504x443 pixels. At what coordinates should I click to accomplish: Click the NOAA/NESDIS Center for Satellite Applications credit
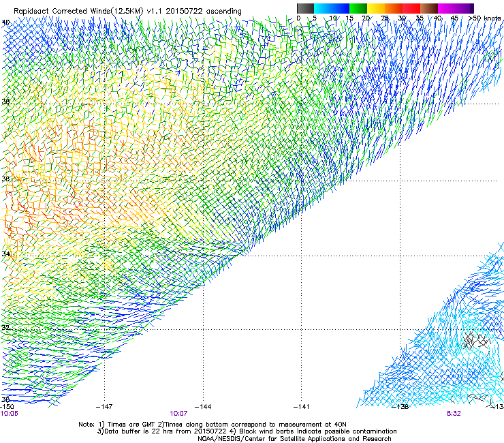[x=294, y=439]
